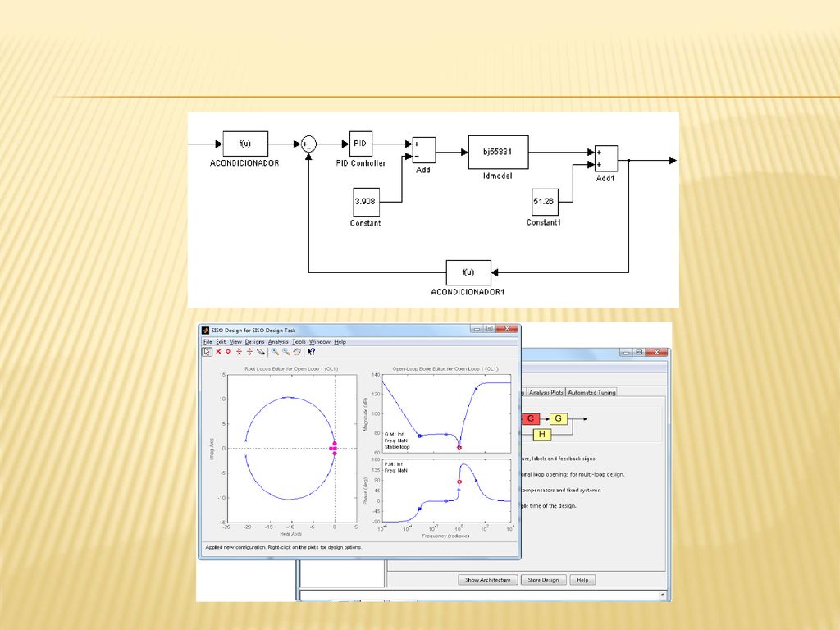Screen dimensions: 840x630
Task: Close the rear Control and Estimation window
Action: pyautogui.click(x=655, y=353)
